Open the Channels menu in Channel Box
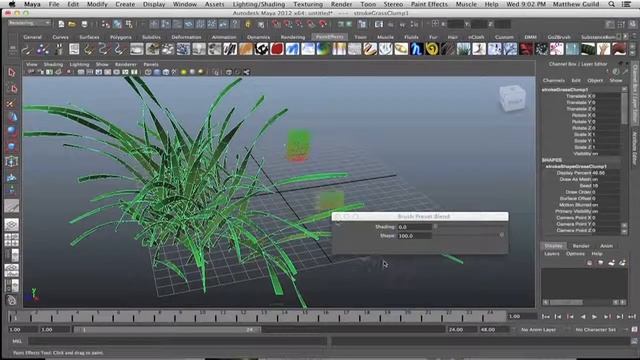Screen dimensions: 640x360 [553, 80]
